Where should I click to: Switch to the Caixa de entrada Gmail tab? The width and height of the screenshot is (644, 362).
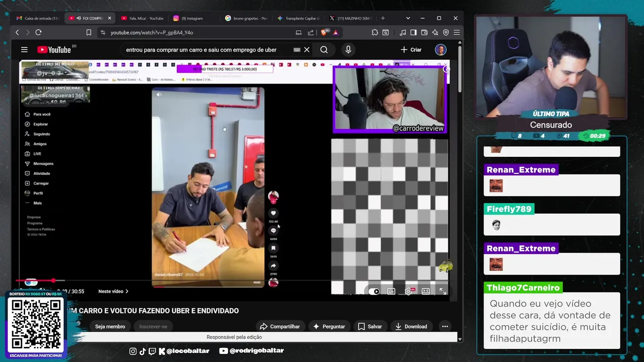click(38, 18)
